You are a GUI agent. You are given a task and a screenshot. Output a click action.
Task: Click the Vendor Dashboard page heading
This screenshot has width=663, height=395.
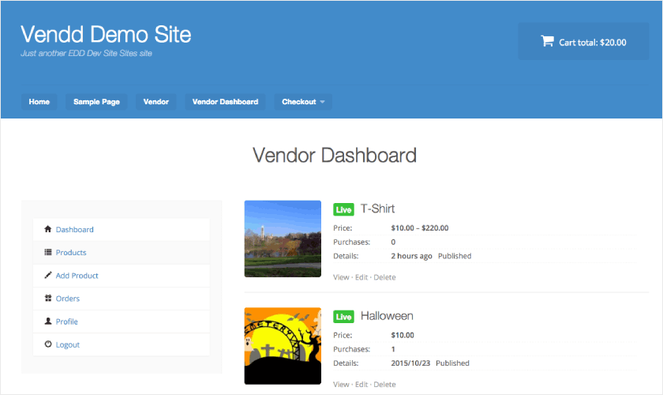[334, 155]
